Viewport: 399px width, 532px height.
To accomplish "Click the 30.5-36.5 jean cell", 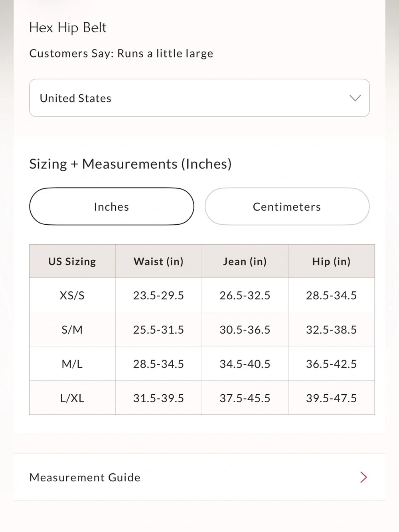I will click(x=245, y=330).
